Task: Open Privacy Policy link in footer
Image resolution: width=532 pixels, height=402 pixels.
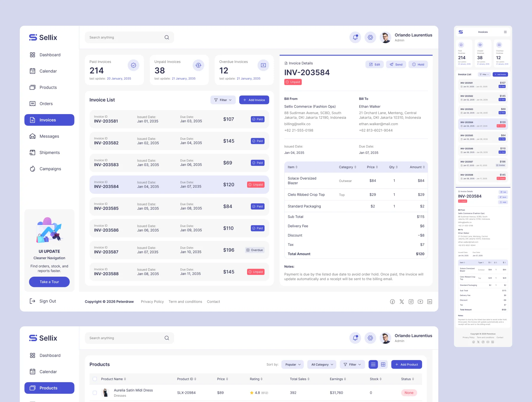Action: (152, 301)
